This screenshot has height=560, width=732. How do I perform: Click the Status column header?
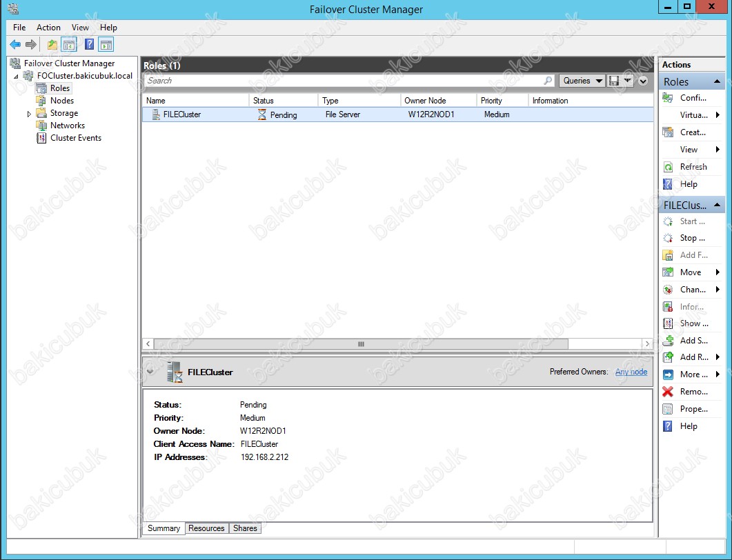click(284, 101)
